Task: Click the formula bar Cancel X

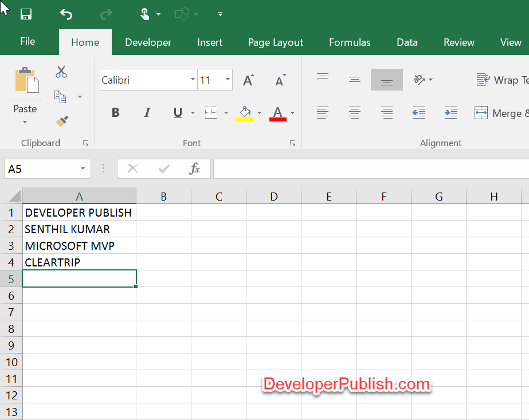Action: 132,168
